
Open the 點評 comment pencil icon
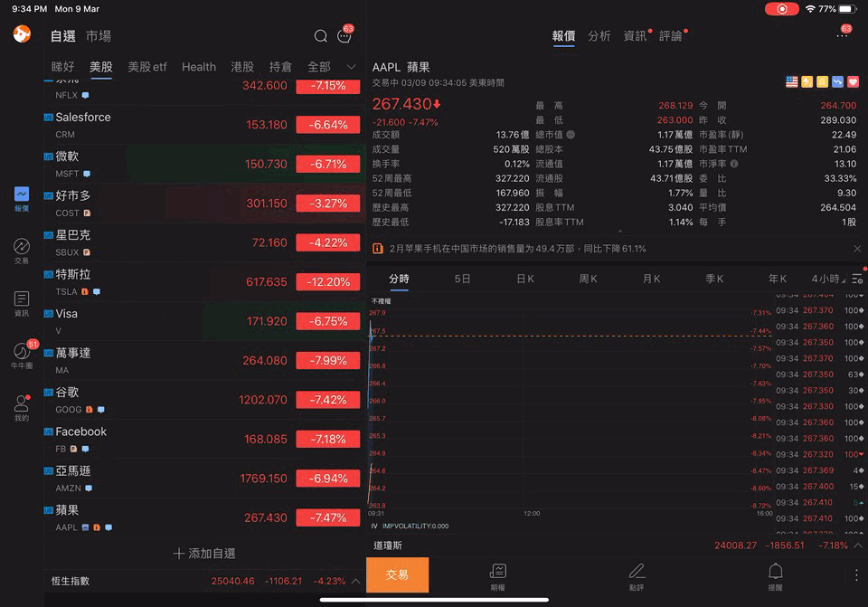(637, 576)
